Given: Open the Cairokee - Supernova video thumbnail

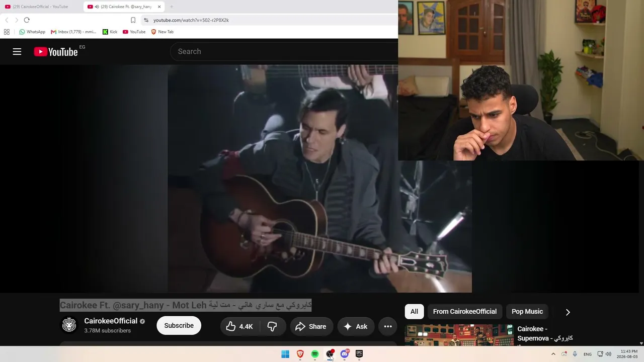Looking at the screenshot, I should 459,335.
